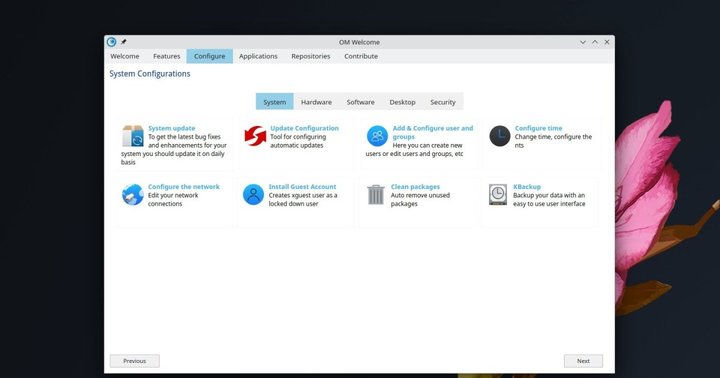Click the red Update Configuration arrows icon

(255, 136)
